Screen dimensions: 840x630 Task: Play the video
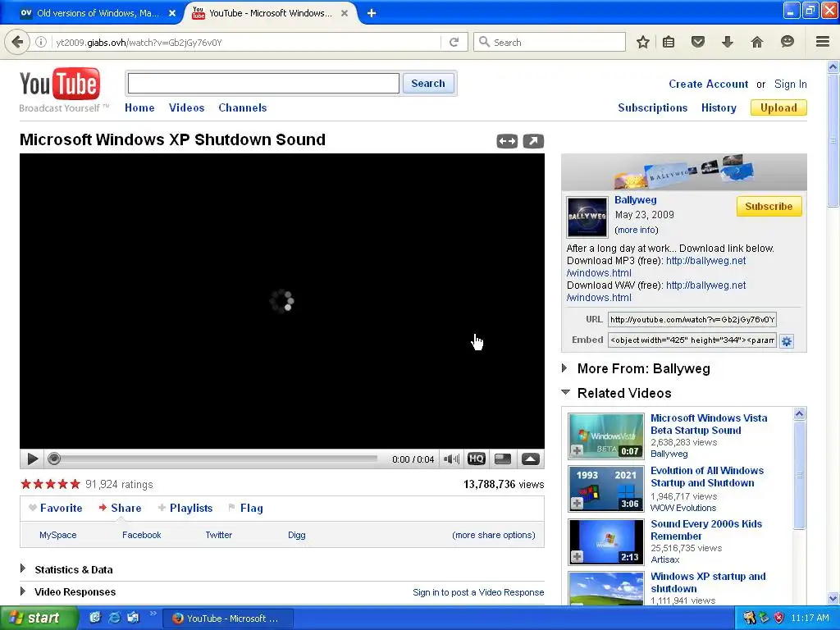coord(32,459)
